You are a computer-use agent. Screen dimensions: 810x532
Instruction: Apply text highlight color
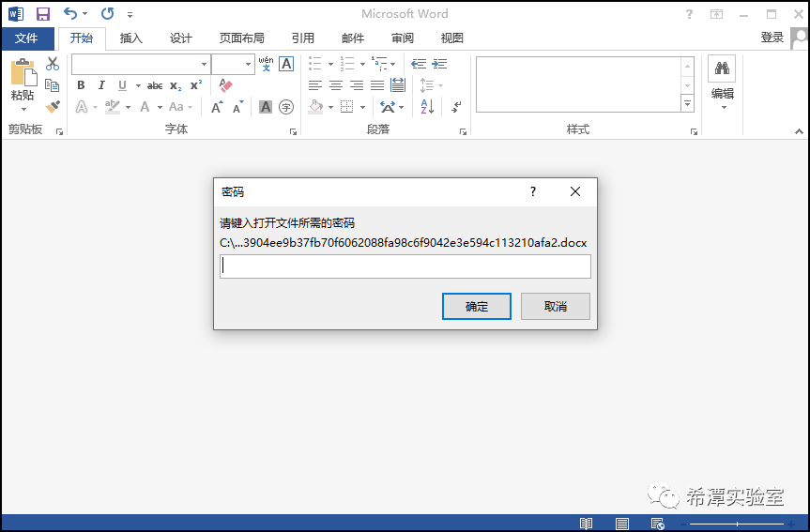point(112,107)
